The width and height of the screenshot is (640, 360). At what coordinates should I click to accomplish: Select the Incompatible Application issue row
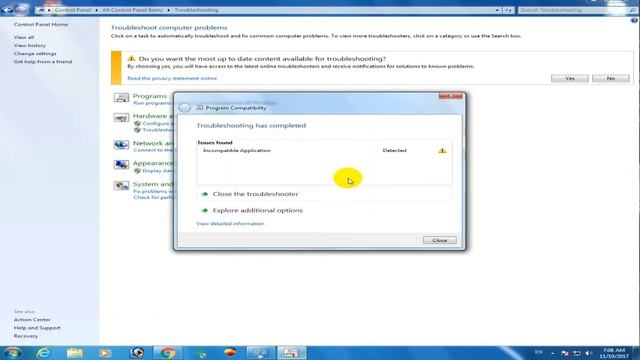324,151
